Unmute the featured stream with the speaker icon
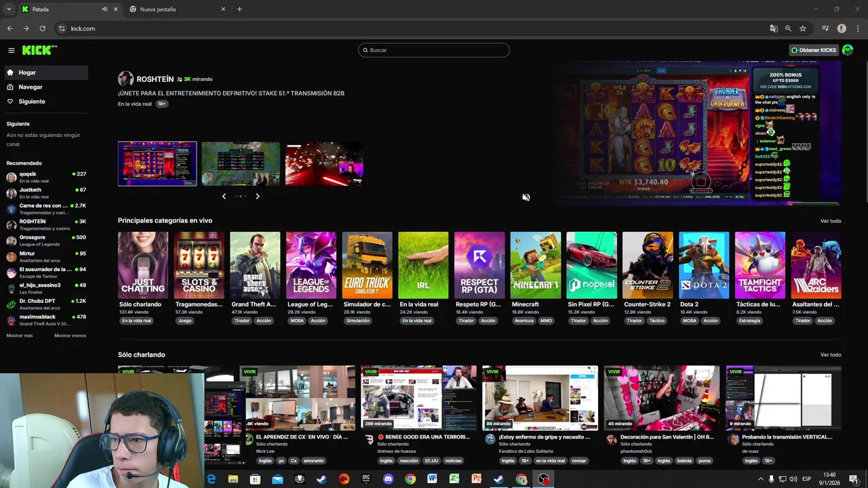 (x=526, y=197)
